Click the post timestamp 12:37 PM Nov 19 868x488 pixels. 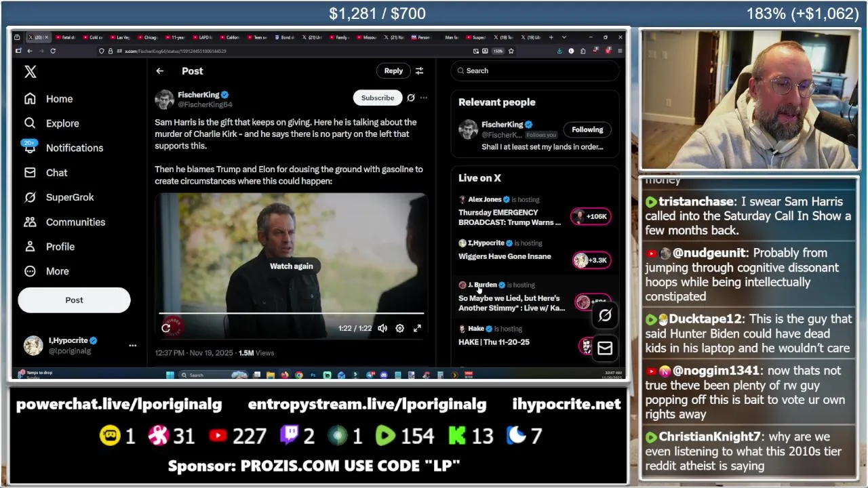(194, 353)
